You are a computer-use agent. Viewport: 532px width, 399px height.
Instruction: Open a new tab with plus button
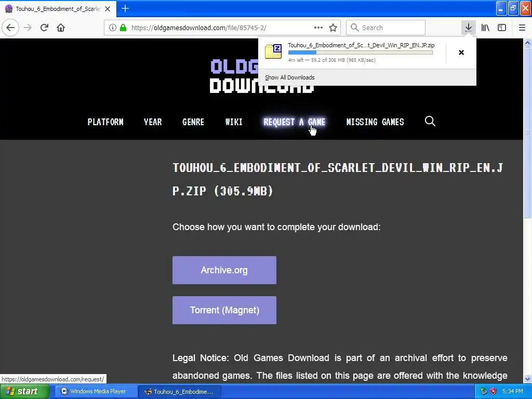[125, 8]
